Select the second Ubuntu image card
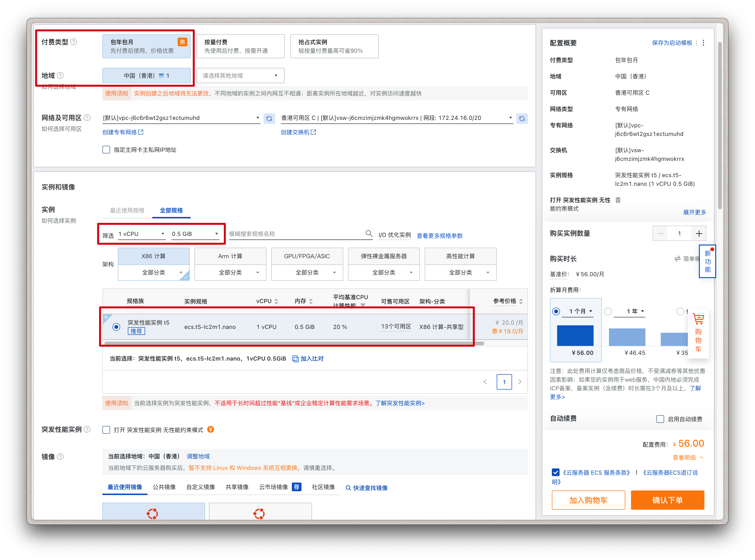 pyautogui.click(x=260, y=511)
